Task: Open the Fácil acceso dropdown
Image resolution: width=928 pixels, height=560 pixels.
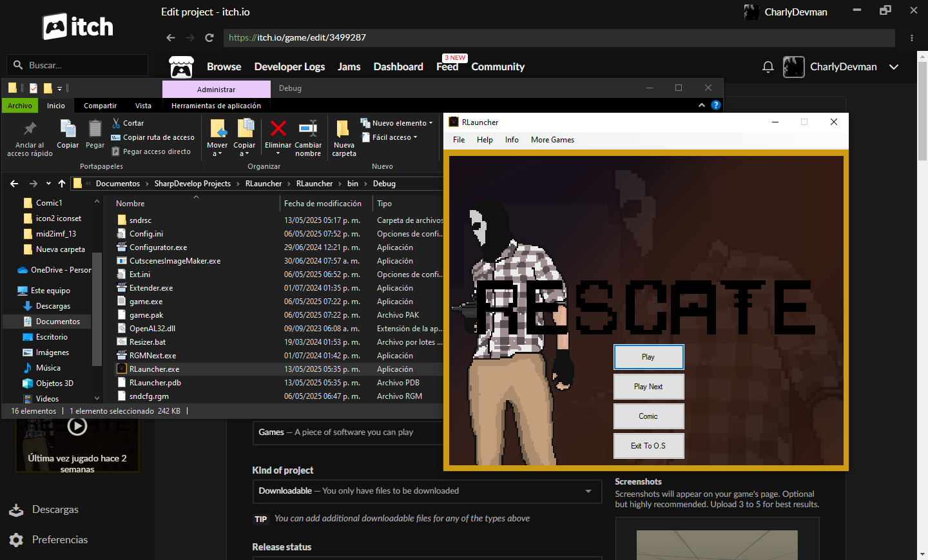Action: coord(389,137)
